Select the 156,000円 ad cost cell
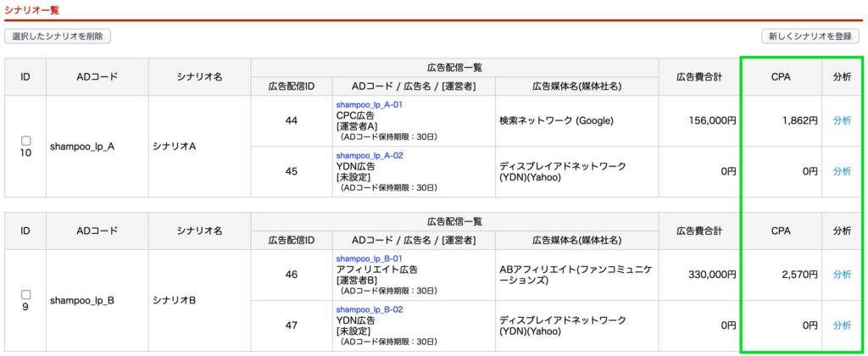Screen dimensions: 868x356 pos(710,120)
